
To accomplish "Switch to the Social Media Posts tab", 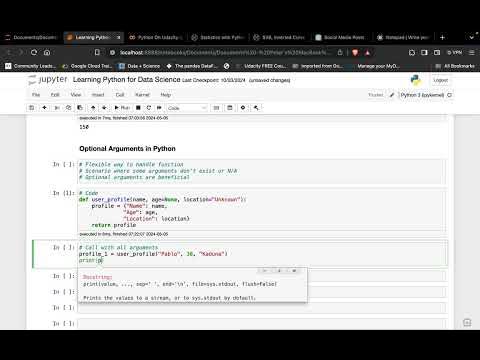I will point(341,37).
